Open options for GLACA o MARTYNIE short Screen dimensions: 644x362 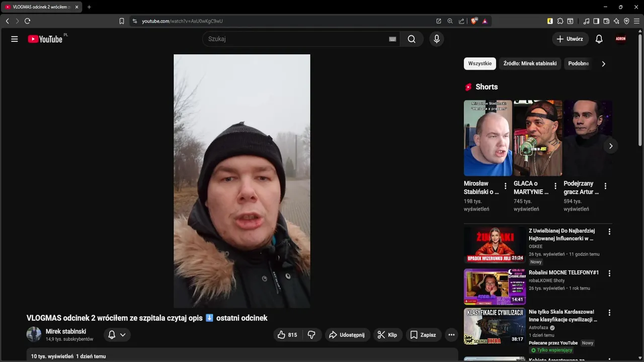[x=555, y=186]
